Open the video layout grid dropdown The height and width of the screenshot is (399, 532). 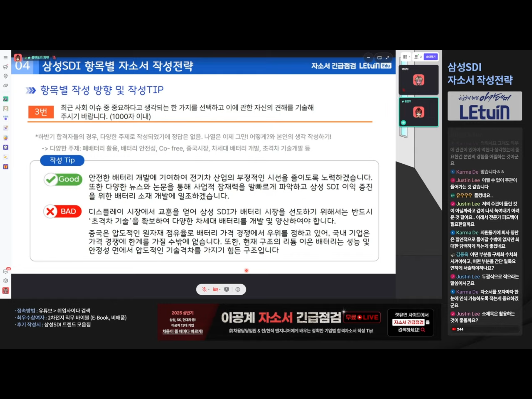click(x=406, y=57)
